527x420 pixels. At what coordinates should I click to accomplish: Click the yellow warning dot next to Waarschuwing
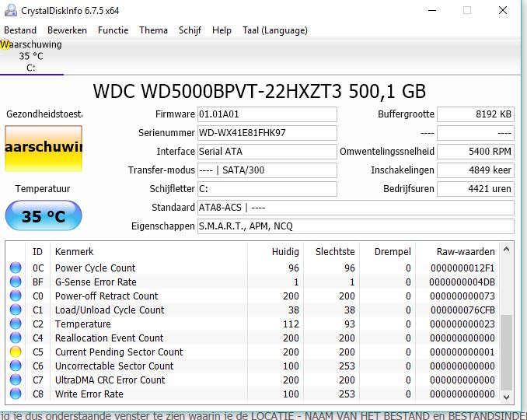tap(4, 44)
